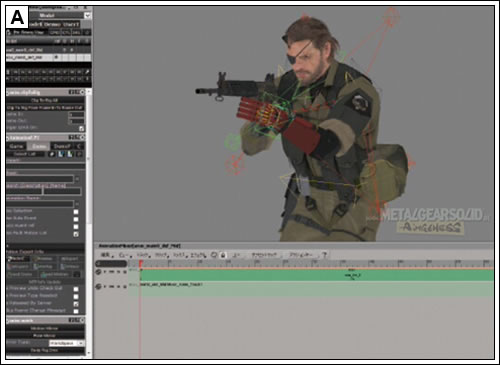The height and width of the screenshot is (365, 500).
Task: Click the DEL button in the top toolbar
Action: (76, 33)
